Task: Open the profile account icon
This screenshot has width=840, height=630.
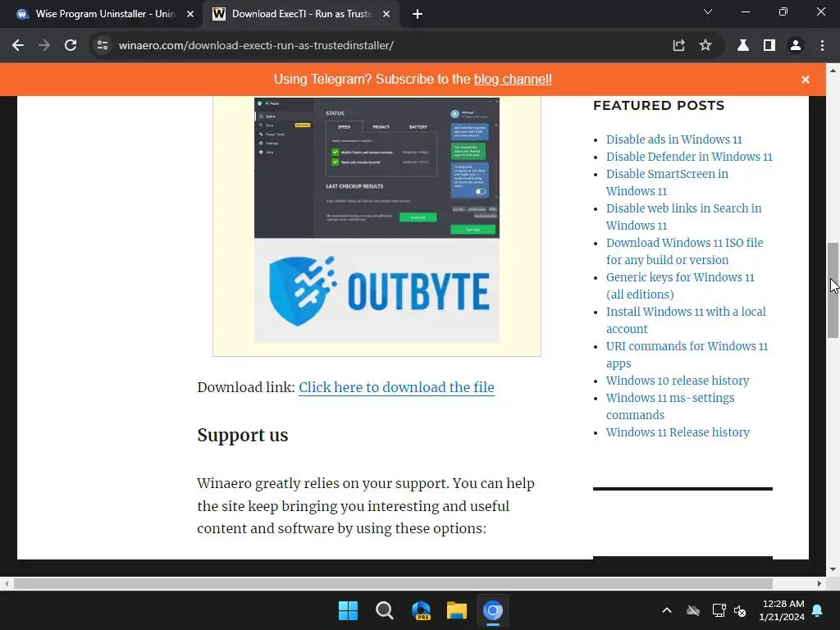Action: click(796, 46)
